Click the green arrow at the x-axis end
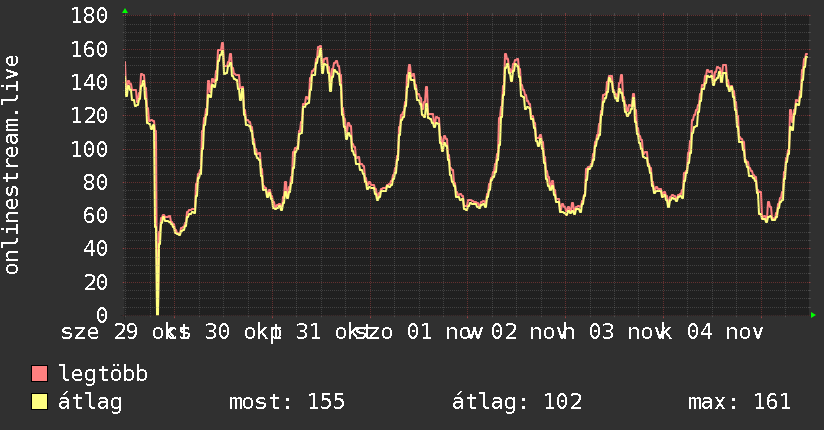 814,315
